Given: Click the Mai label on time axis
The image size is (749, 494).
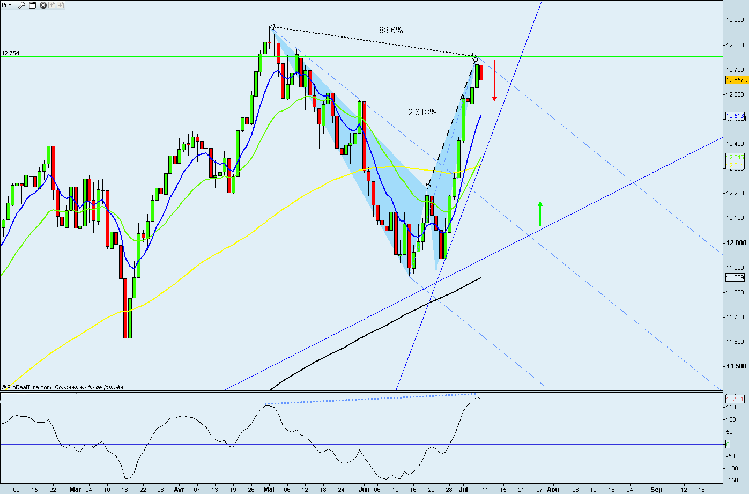Looking at the screenshot, I should (268, 490).
